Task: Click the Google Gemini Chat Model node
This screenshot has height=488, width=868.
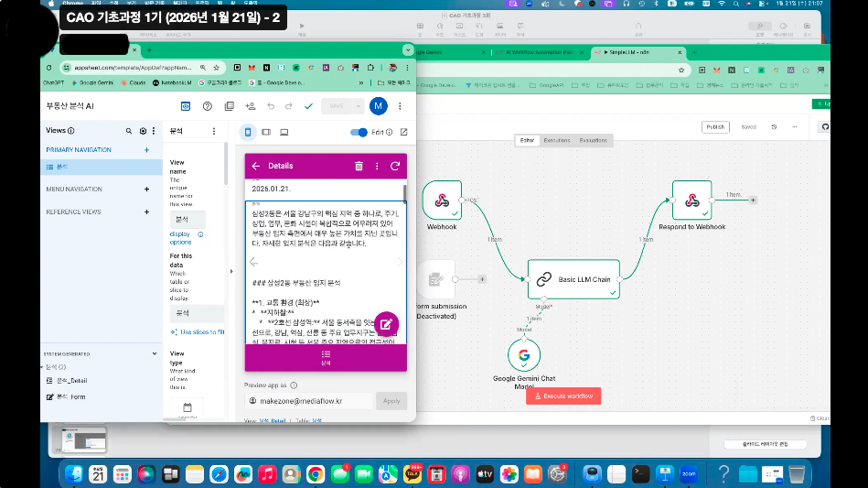Action: click(524, 355)
